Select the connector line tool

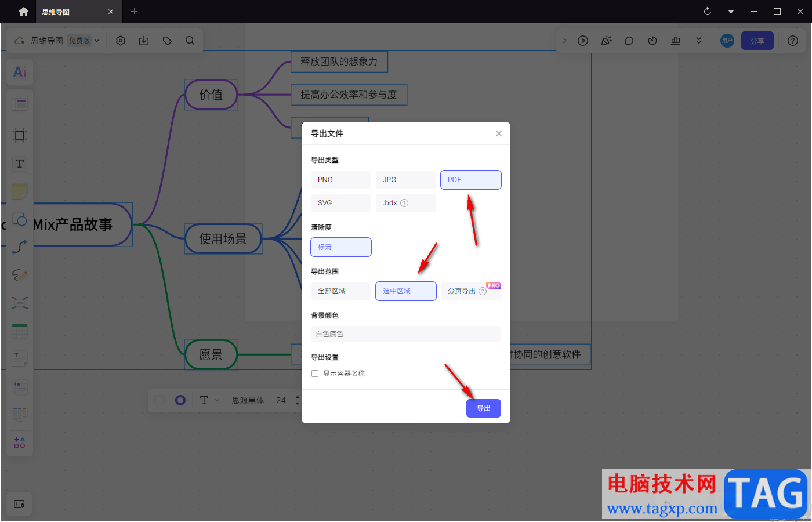(x=20, y=247)
